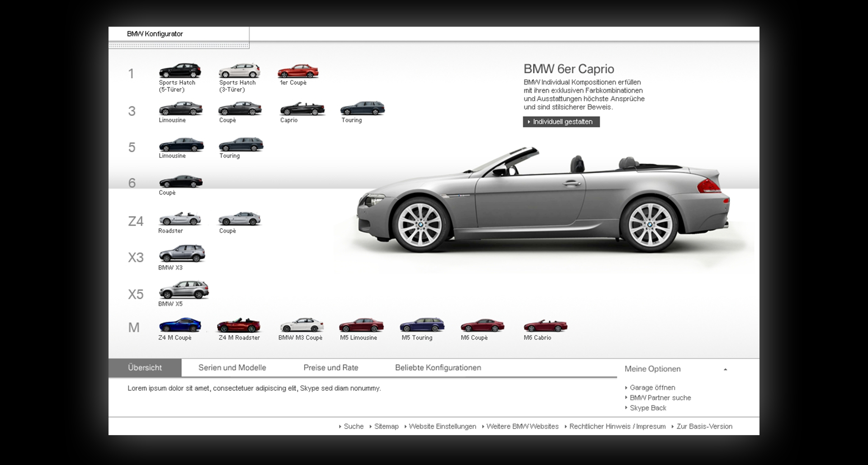
Task: Open the Beliebte Konfigurationen tab
Action: pyautogui.click(x=438, y=368)
